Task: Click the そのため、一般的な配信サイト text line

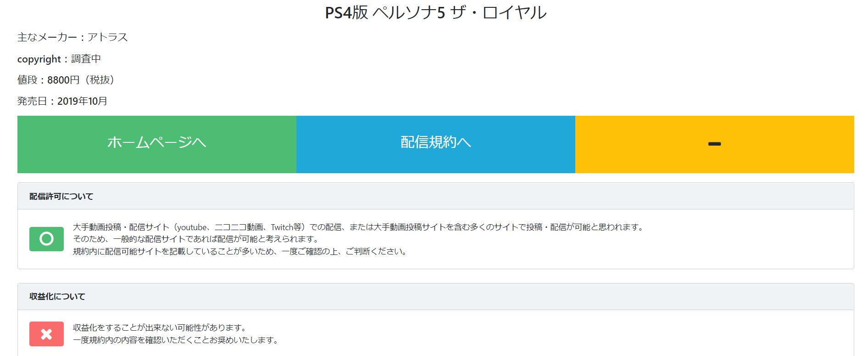Action: point(196,239)
